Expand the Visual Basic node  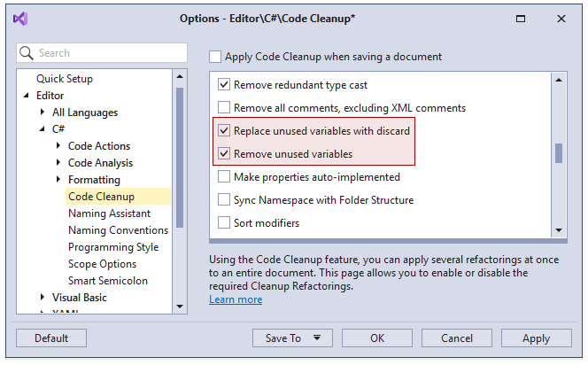(42, 298)
